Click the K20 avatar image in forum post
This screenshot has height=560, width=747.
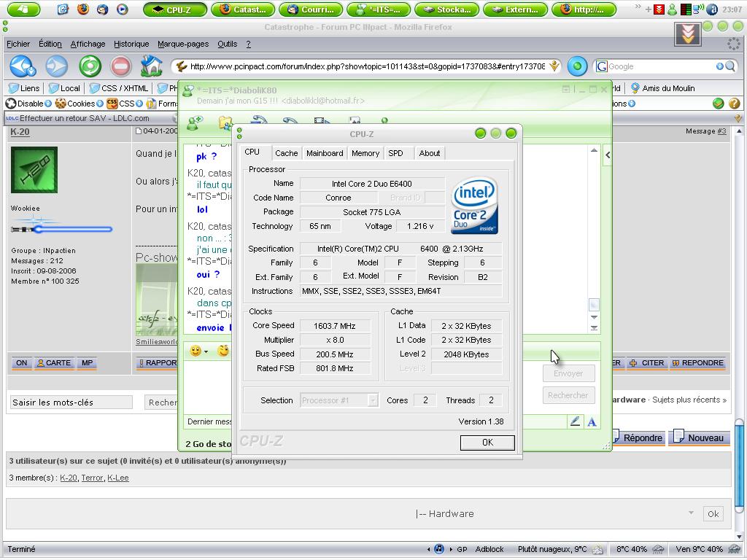34,170
